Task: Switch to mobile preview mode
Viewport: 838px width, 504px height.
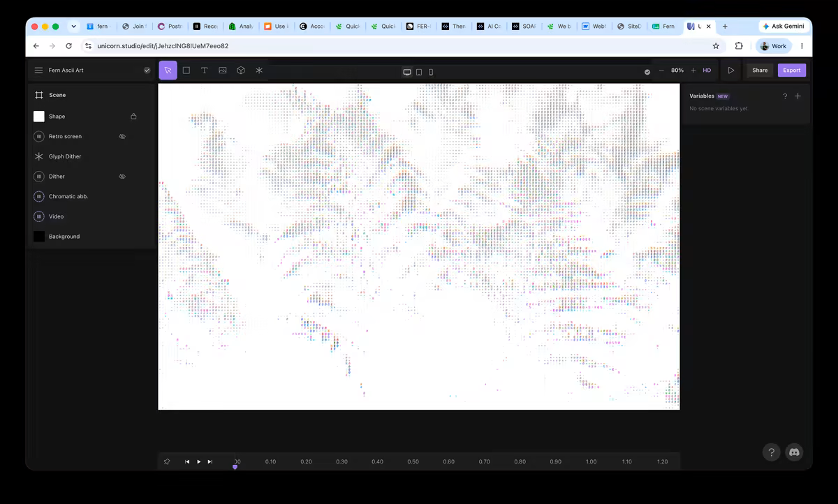Action: tap(431, 72)
